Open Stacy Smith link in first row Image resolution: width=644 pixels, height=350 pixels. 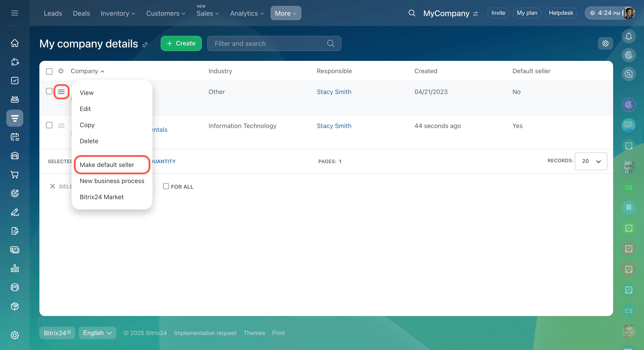(334, 92)
